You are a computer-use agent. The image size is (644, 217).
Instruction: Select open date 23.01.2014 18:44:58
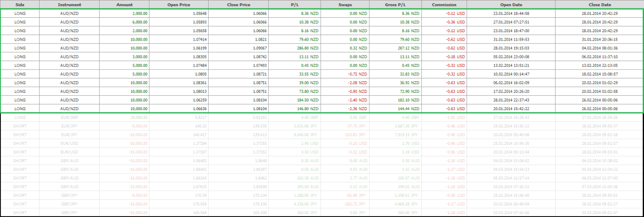click(511, 14)
